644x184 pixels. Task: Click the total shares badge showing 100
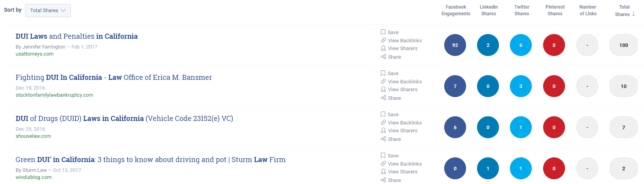[x=624, y=45]
